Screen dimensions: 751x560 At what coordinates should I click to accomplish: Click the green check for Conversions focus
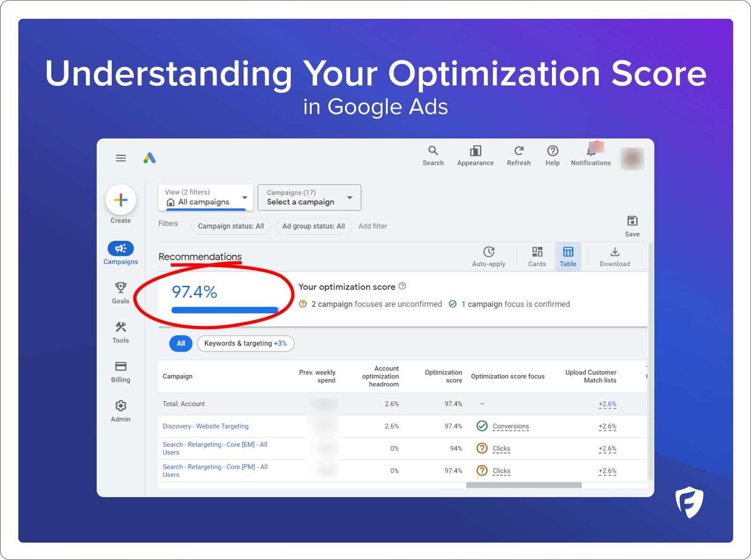[x=482, y=426]
